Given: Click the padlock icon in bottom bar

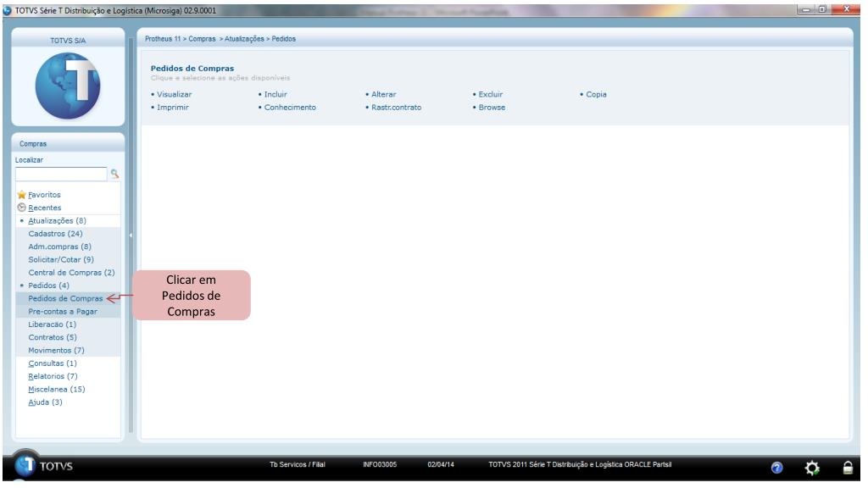Looking at the screenshot, I should click(848, 468).
